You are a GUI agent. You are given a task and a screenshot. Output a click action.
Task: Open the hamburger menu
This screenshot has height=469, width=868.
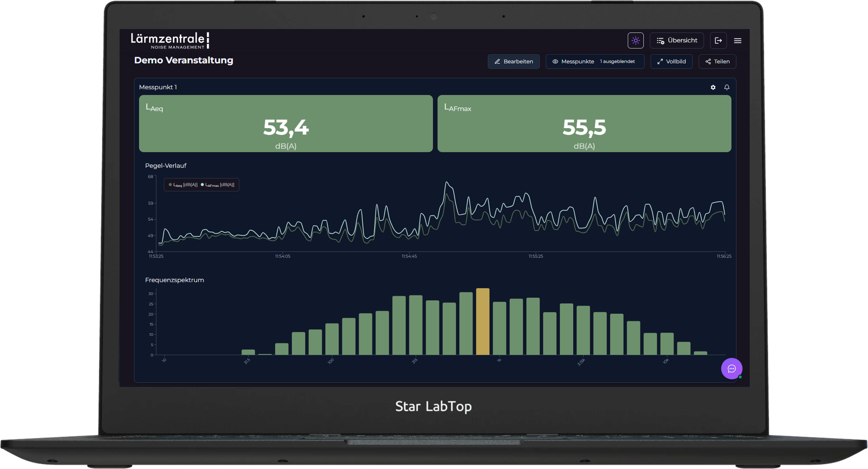pos(737,41)
